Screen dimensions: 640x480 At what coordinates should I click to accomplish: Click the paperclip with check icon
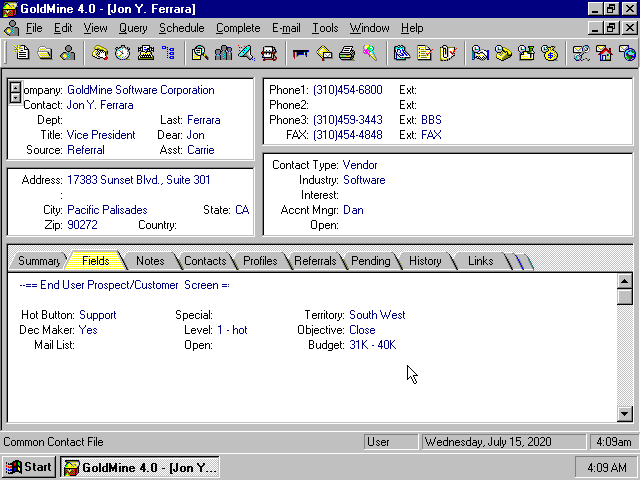448,53
